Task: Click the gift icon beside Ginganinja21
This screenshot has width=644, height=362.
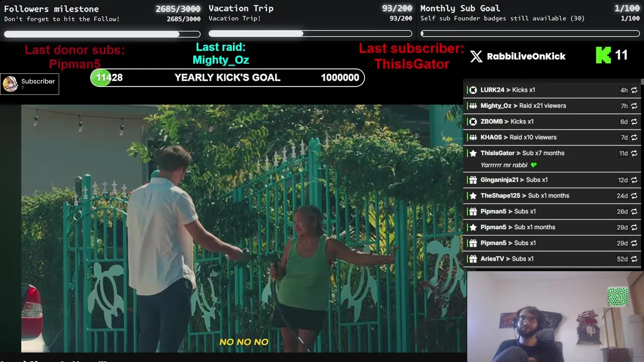Action: click(x=473, y=180)
